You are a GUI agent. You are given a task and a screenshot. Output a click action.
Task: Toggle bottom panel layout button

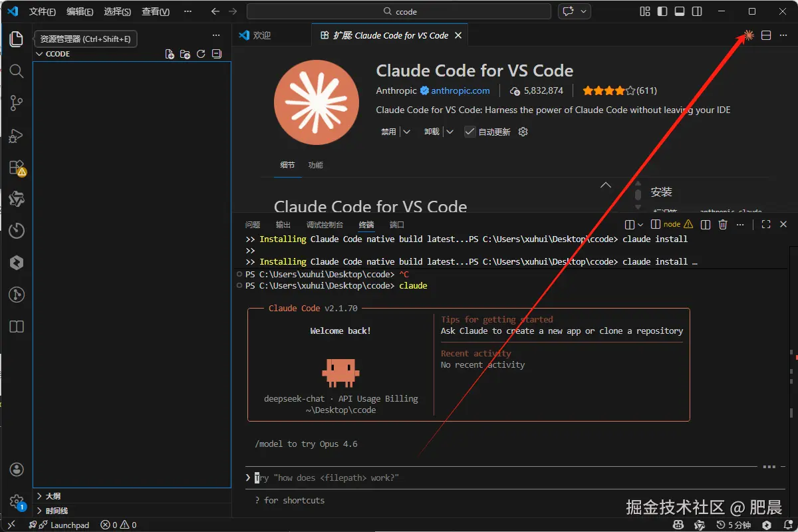[680, 11]
